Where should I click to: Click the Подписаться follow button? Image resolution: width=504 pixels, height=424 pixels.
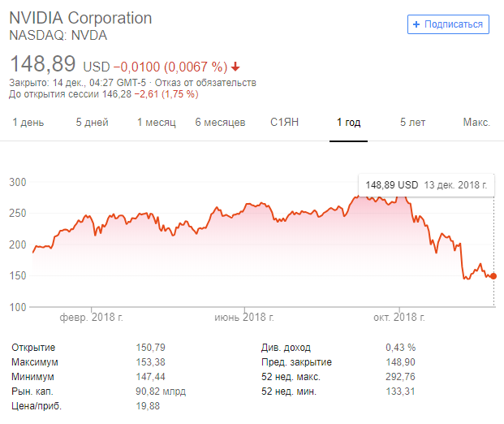click(449, 24)
